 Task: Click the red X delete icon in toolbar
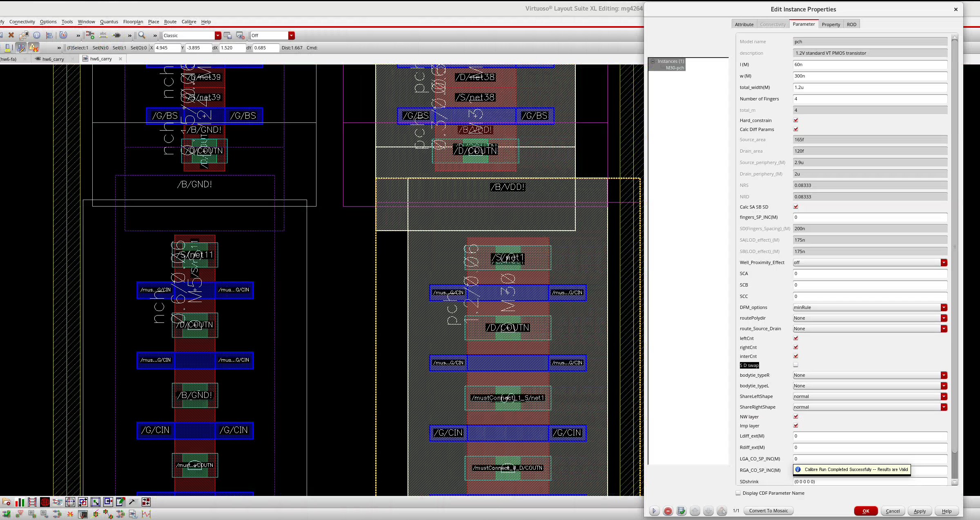coord(11,36)
